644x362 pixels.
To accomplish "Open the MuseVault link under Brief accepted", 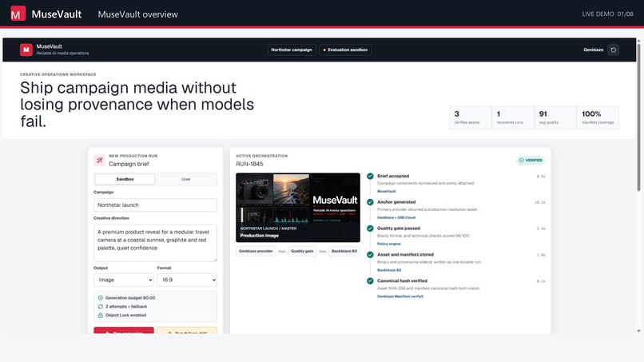I will (387, 192).
